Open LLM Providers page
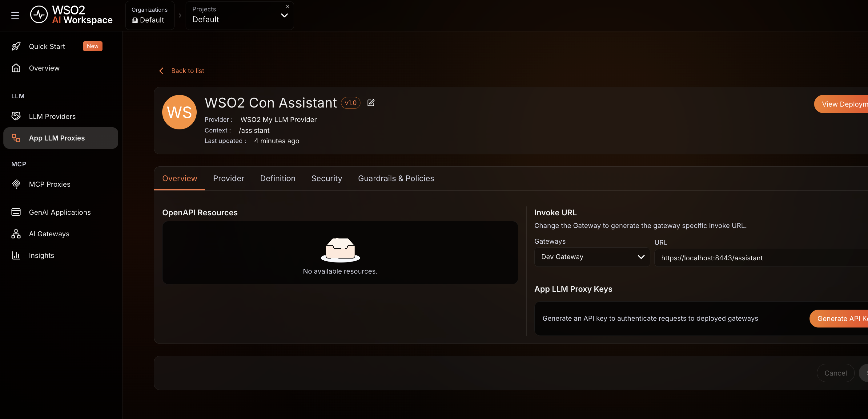The width and height of the screenshot is (868, 419). point(61,116)
